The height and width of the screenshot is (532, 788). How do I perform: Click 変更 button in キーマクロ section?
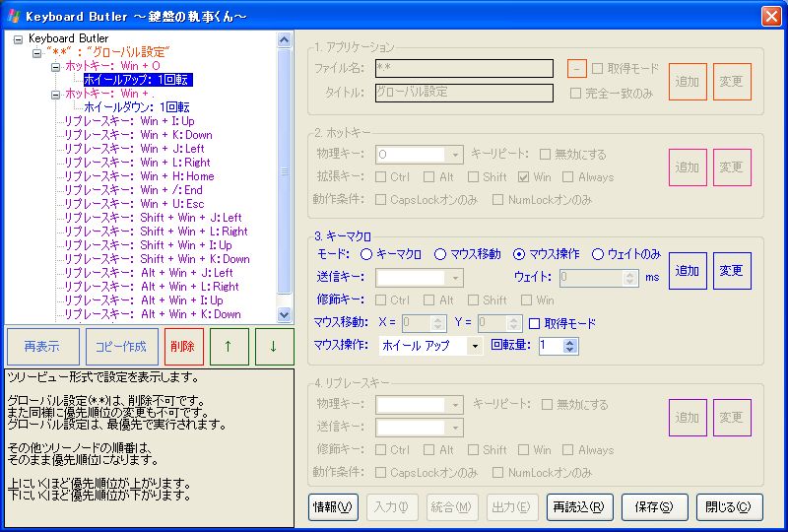(x=732, y=271)
